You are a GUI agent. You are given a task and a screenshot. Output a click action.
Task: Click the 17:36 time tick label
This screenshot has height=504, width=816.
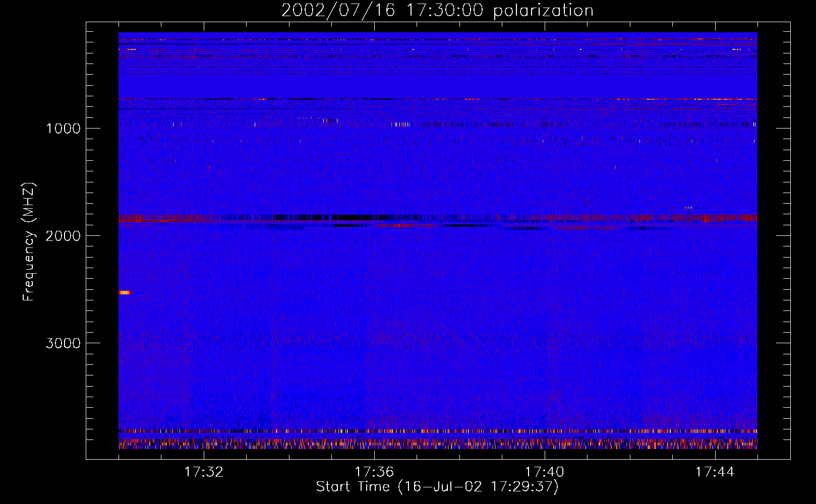[374, 472]
